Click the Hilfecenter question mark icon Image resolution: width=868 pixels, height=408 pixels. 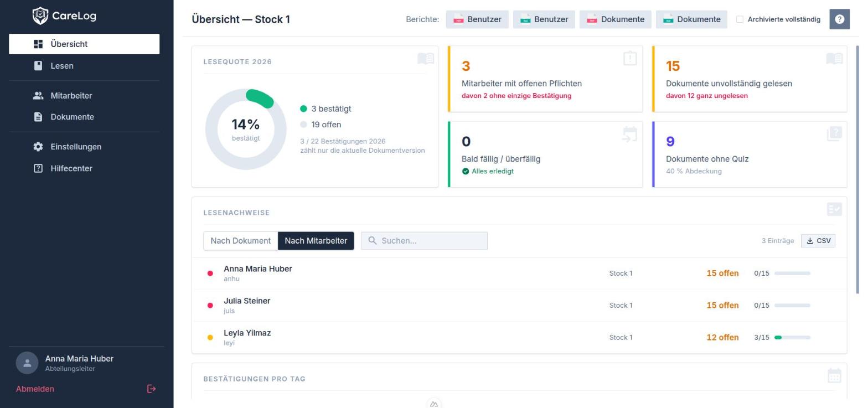[x=38, y=168]
